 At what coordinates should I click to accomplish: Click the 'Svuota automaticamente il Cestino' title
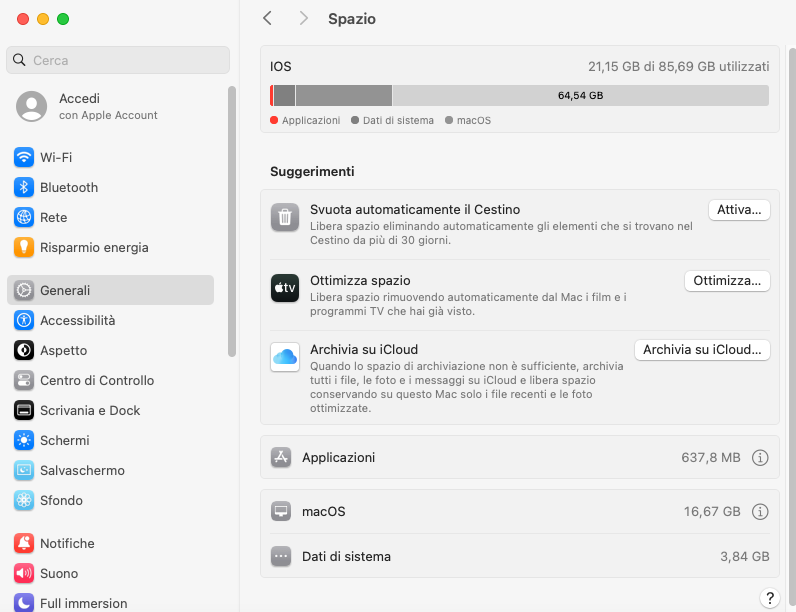415,210
